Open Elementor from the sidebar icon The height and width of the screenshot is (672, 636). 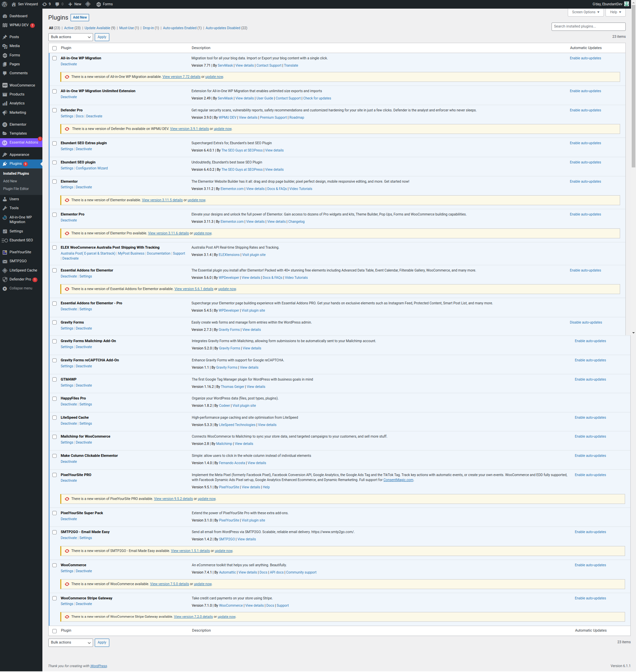(5, 125)
